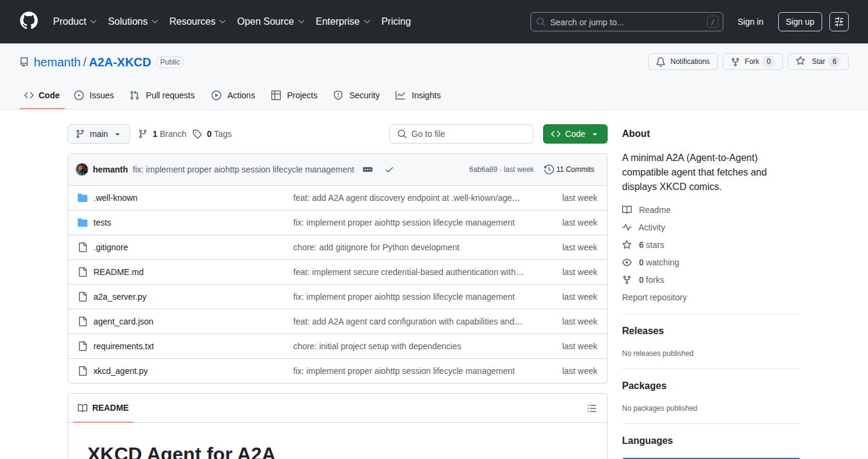Open the xkcd_agent.py file
The width and height of the screenshot is (868, 459).
point(121,371)
